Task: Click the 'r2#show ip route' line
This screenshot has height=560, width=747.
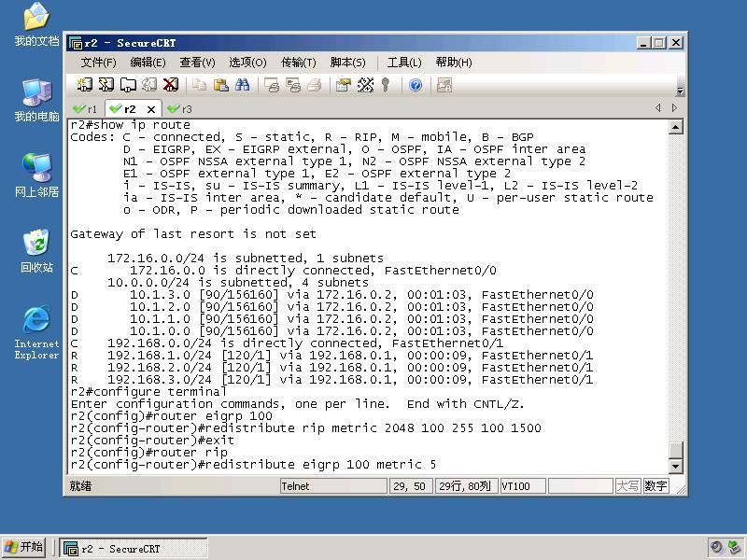Action: point(130,125)
